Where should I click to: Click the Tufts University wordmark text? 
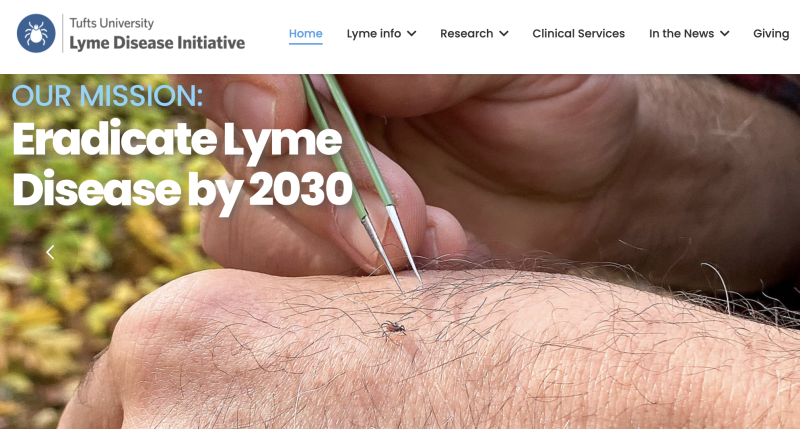pyautogui.click(x=111, y=23)
